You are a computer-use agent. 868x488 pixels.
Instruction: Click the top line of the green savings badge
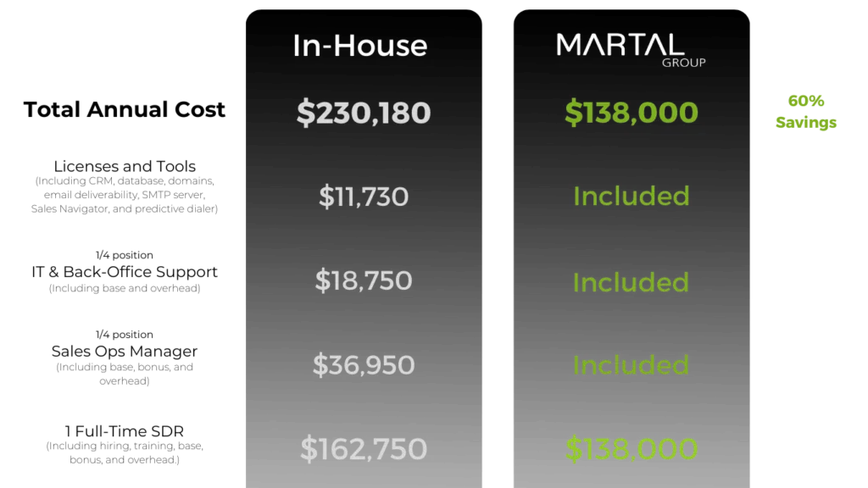tap(806, 100)
